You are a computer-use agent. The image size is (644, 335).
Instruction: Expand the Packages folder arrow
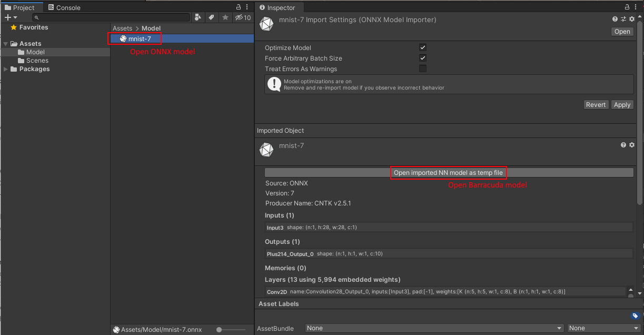point(6,69)
